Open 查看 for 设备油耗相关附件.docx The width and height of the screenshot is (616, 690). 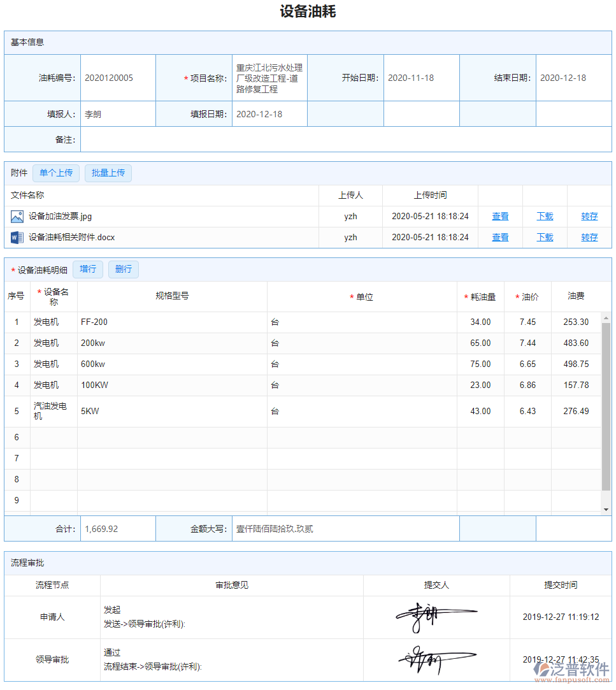(500, 237)
